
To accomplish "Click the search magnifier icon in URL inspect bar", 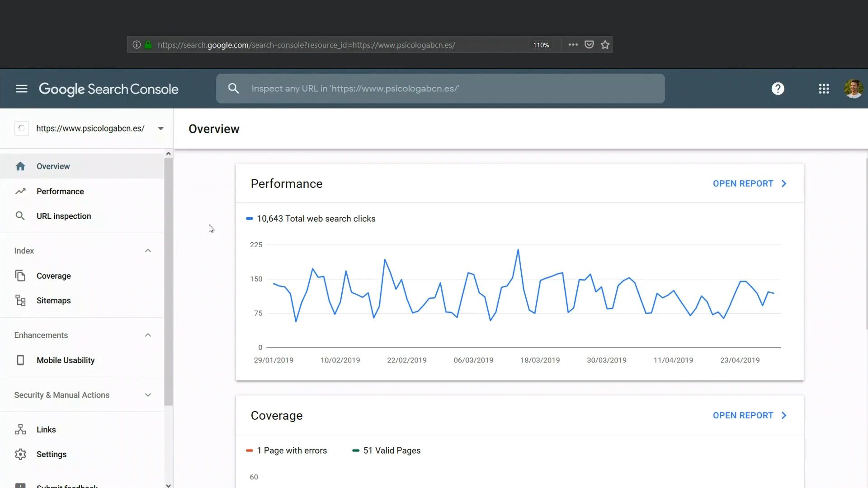I will click(x=233, y=88).
